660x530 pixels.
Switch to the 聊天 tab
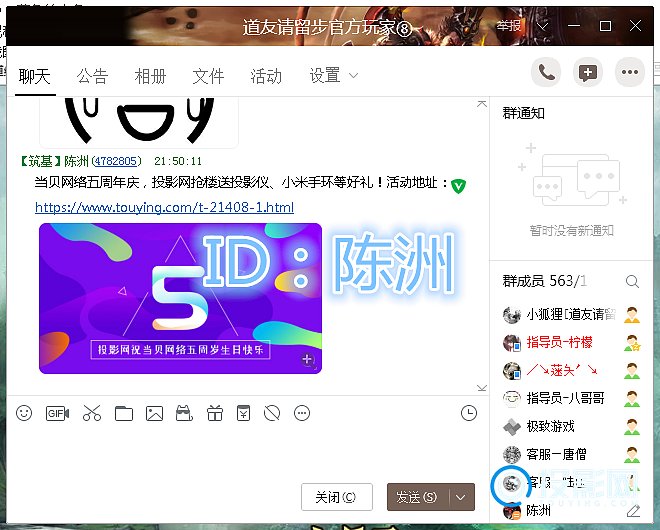pos(35,77)
